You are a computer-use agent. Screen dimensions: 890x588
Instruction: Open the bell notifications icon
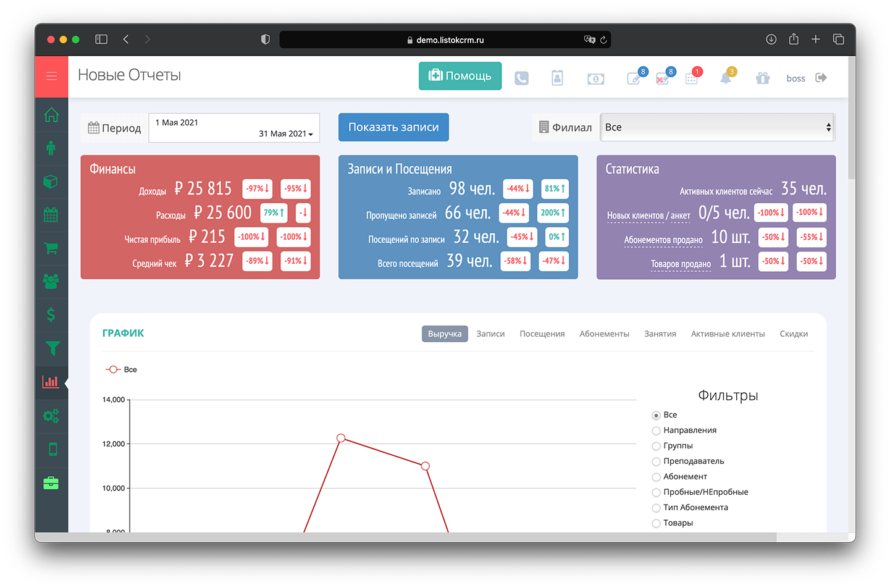click(727, 77)
